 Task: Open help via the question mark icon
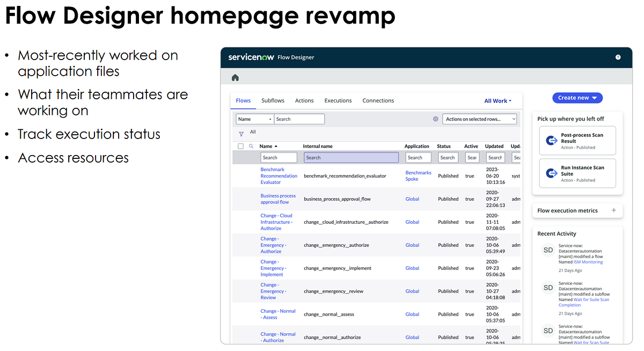point(617,57)
